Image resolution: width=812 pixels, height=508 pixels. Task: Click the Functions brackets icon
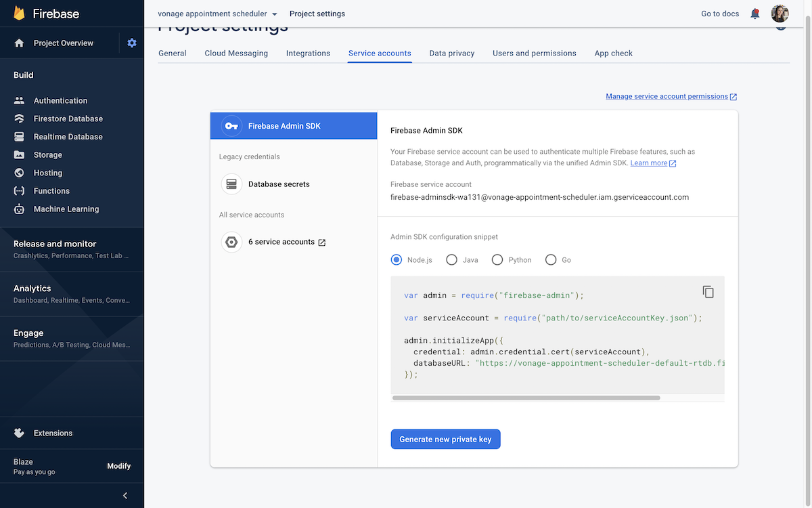coord(19,191)
